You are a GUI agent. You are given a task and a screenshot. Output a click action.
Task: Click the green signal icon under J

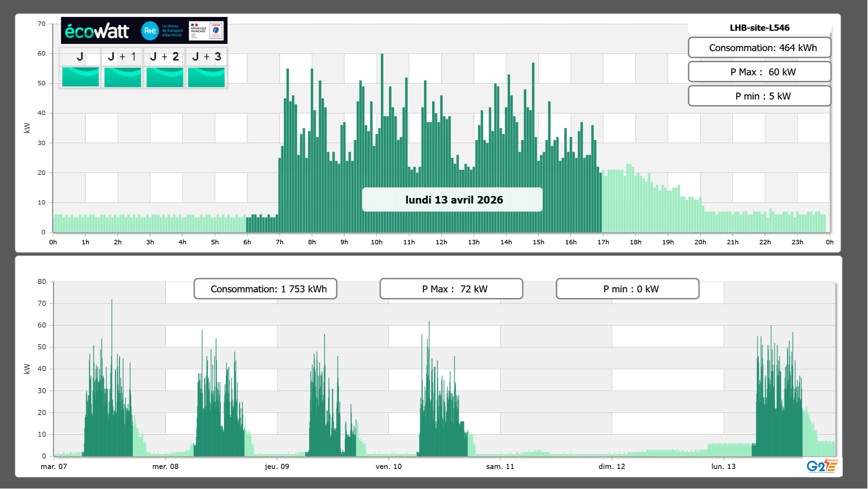pos(80,77)
